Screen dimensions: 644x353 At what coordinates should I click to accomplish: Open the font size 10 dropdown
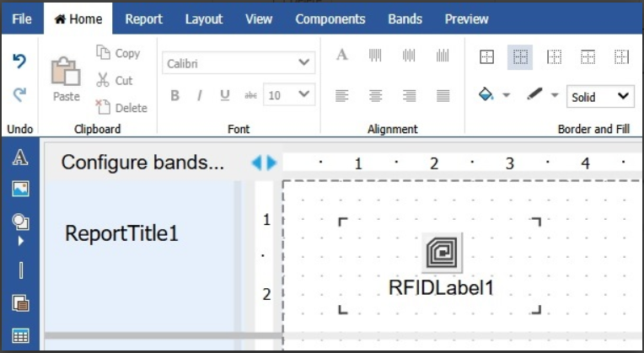289,95
